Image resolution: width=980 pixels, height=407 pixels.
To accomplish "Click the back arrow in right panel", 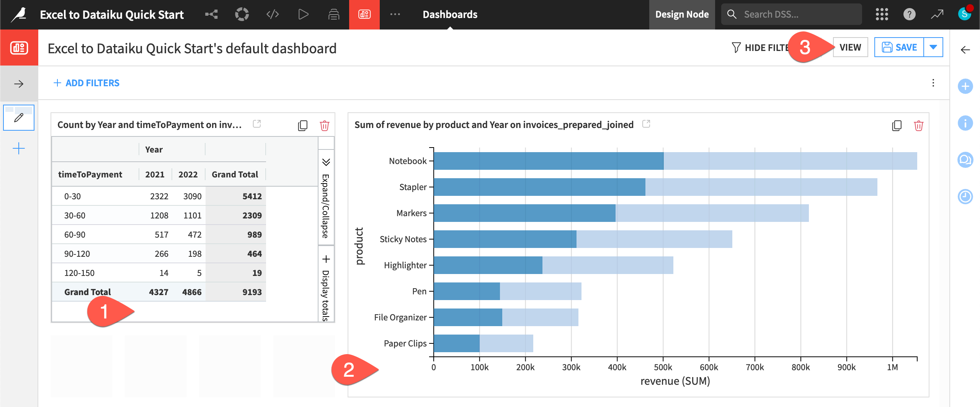I will 965,50.
